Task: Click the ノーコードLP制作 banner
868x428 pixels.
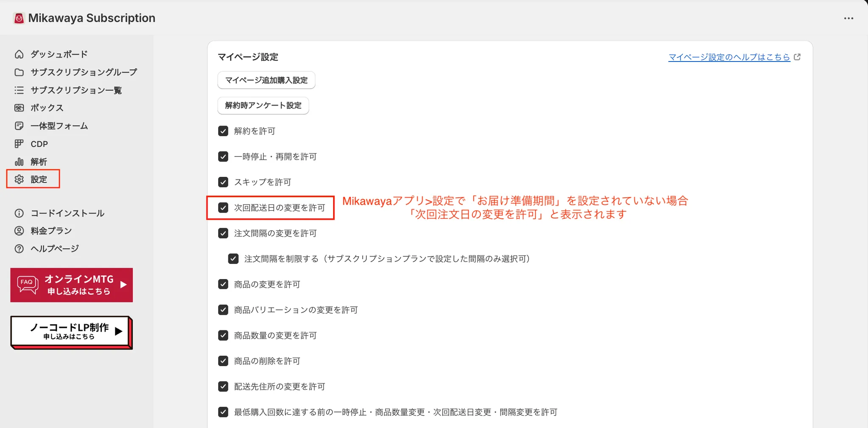Action: (72, 333)
